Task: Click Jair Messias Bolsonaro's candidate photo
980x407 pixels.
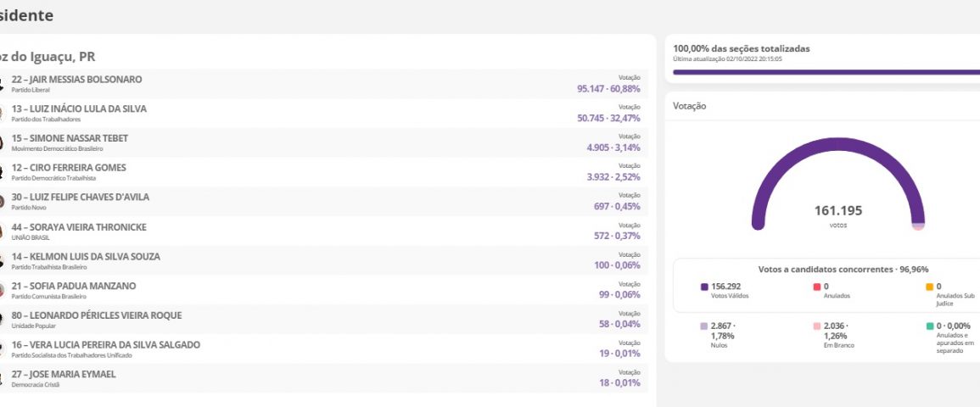Action: (x=3, y=84)
